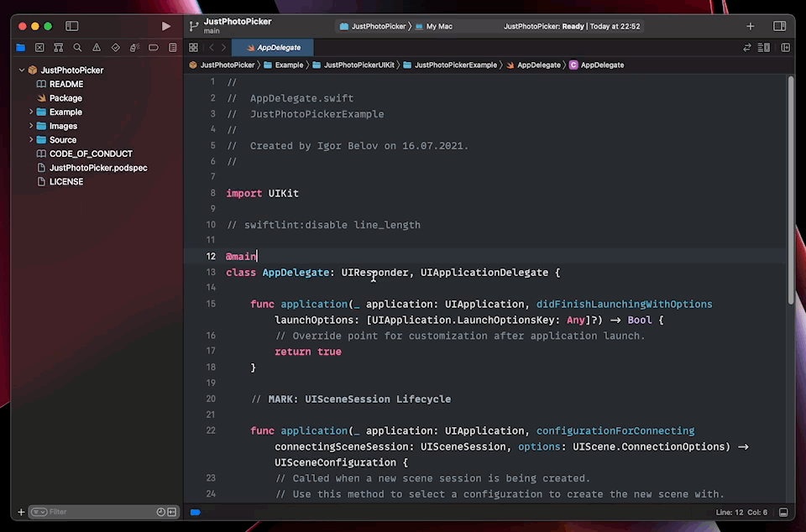Open the code review swap arrows
Screen dimensions: 806x532
click(x=747, y=47)
